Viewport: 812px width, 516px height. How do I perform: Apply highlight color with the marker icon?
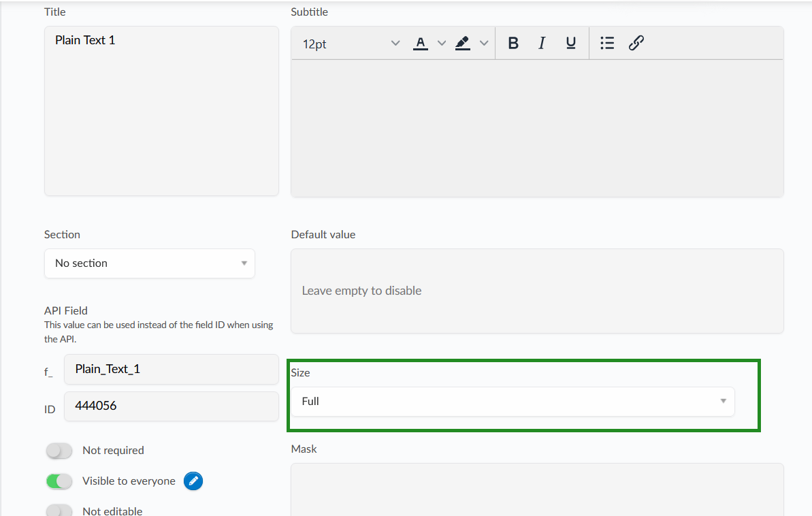click(462, 44)
